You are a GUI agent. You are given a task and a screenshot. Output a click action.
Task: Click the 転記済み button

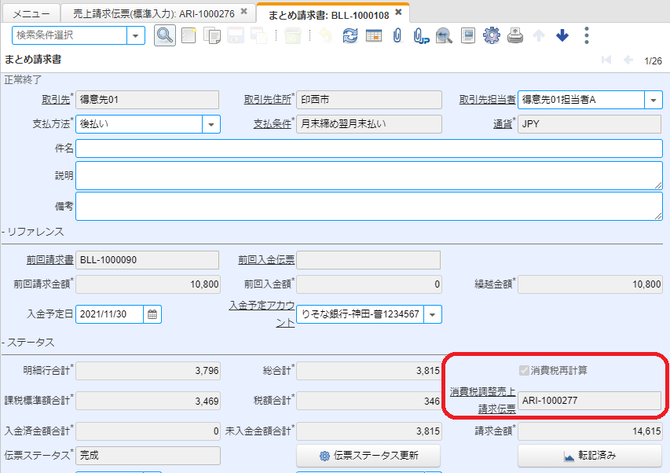590,456
